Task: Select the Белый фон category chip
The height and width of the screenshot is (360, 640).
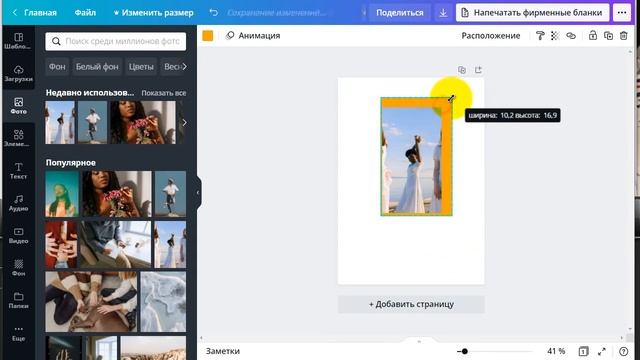Action: [x=97, y=67]
